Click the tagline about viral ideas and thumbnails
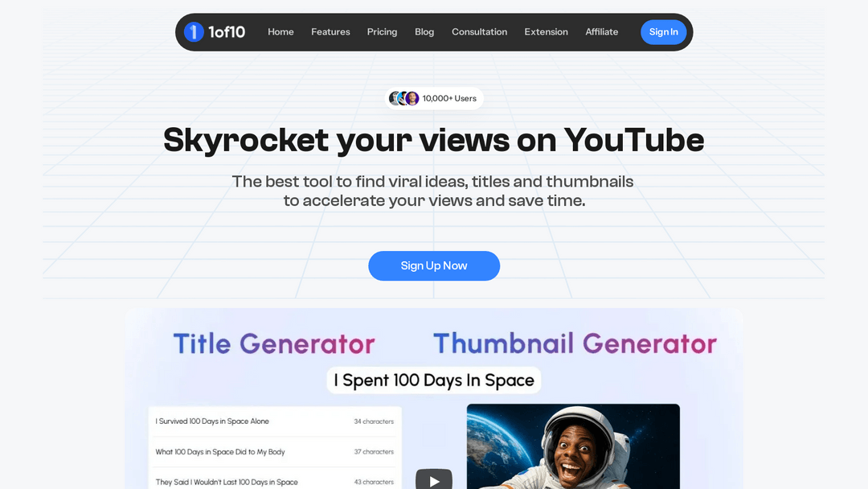The width and height of the screenshot is (868, 489). [433, 191]
